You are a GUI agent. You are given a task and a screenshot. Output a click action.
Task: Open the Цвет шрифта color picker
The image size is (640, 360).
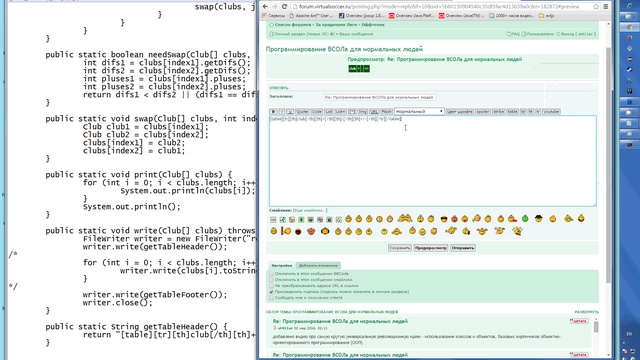click(x=460, y=111)
